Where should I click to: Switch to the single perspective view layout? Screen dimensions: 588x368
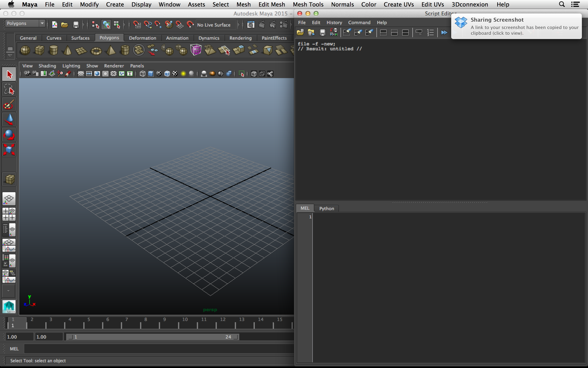point(9,199)
